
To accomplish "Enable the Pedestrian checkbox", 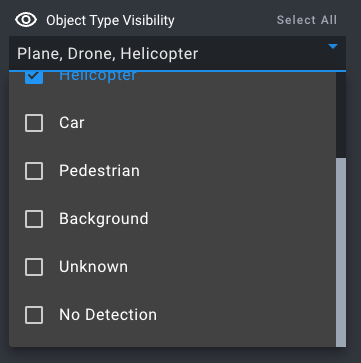I will pyautogui.click(x=34, y=171).
